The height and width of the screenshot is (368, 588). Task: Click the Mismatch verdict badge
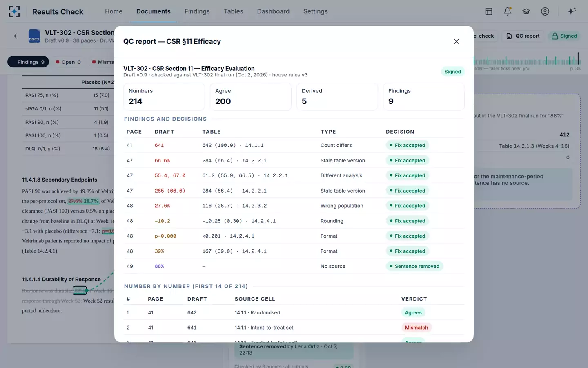coord(416,328)
